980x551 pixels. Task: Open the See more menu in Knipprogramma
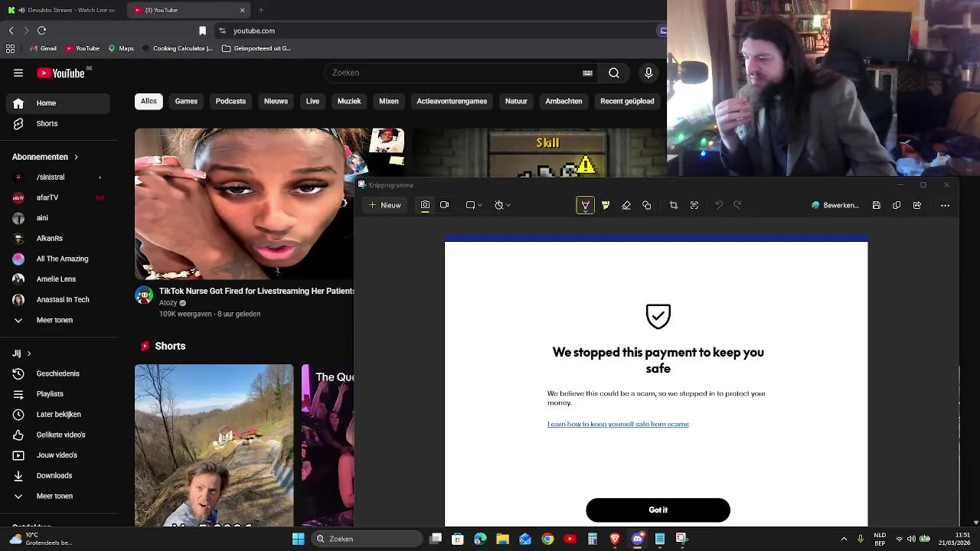945,205
